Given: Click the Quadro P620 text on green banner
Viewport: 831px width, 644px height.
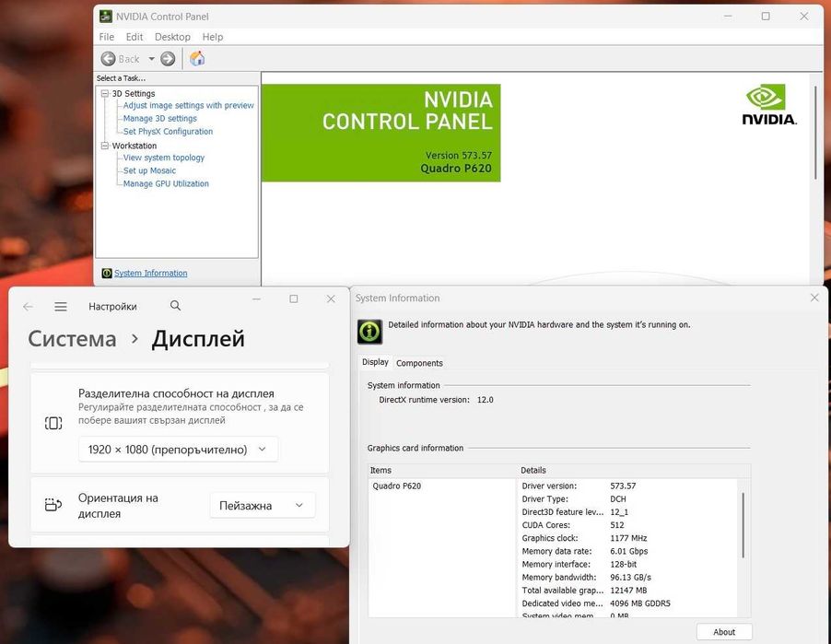Looking at the screenshot, I should [456, 169].
